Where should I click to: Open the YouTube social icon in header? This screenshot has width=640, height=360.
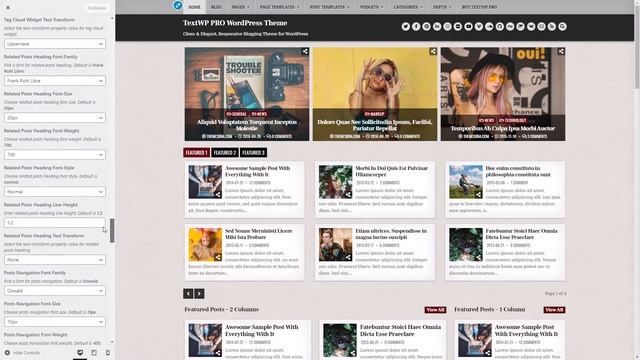468,27
